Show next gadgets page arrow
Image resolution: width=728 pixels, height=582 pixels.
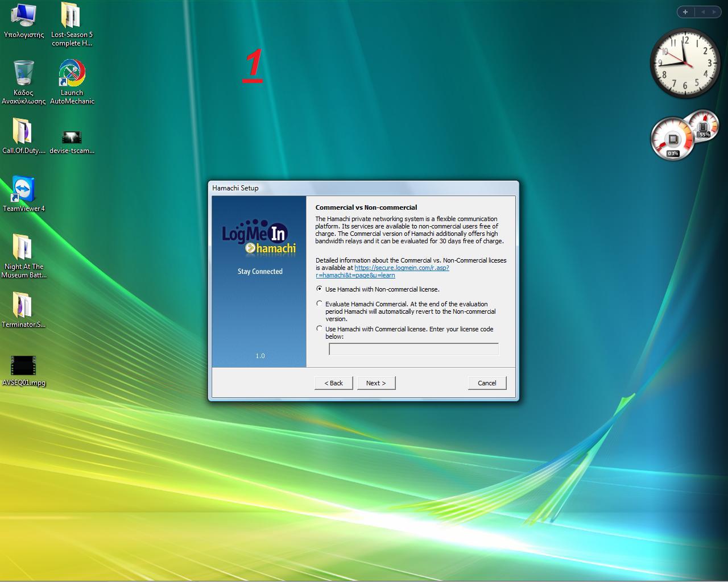tap(714, 11)
